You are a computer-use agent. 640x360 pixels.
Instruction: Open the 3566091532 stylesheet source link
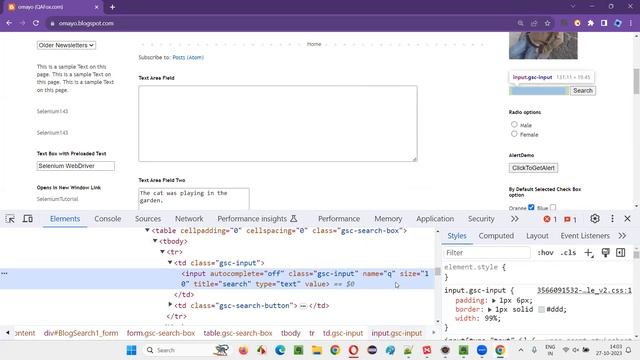click(x=584, y=290)
